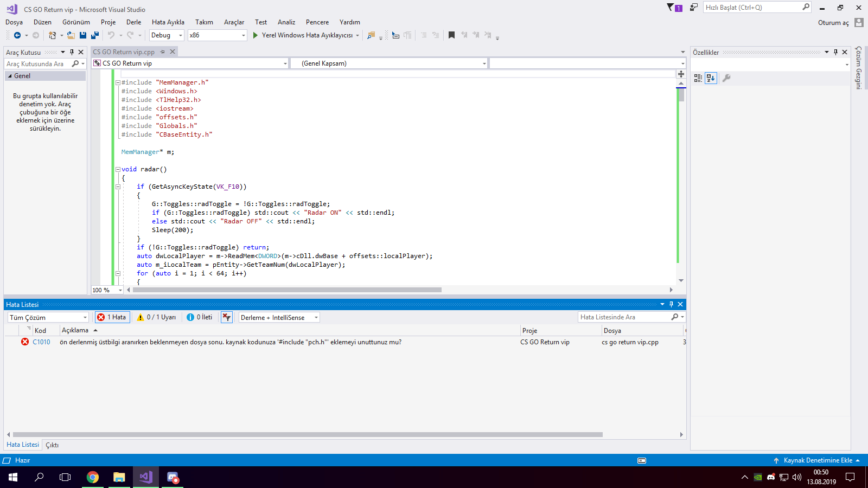Switch Properties to categorized view
The height and width of the screenshot is (488, 868).
(698, 78)
